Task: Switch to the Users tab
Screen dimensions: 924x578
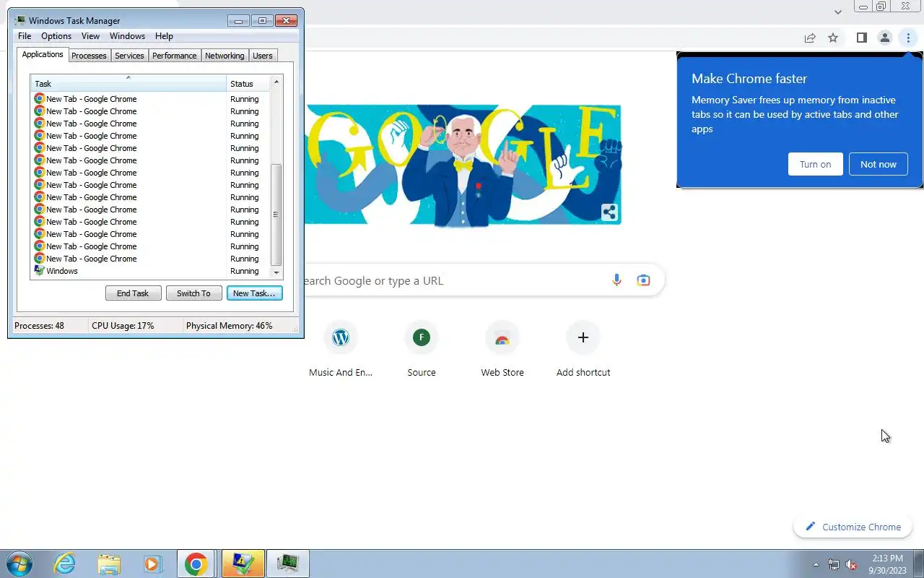Action: [x=263, y=56]
